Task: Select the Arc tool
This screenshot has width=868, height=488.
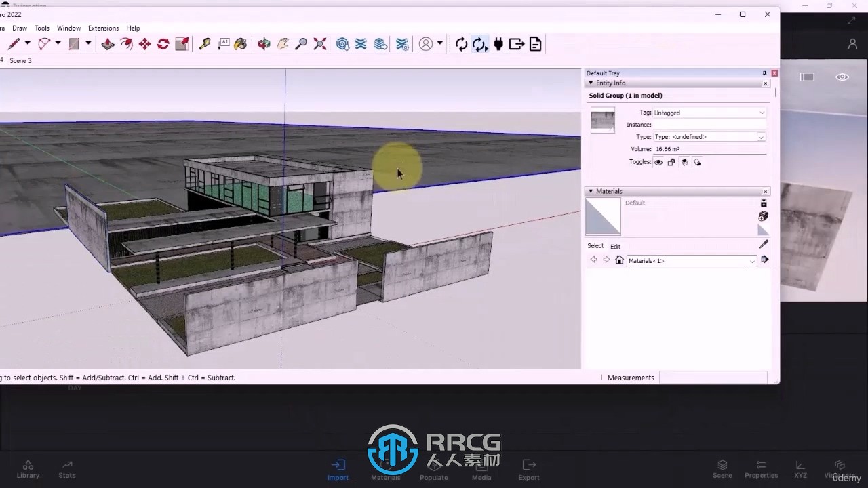Action: (x=44, y=44)
